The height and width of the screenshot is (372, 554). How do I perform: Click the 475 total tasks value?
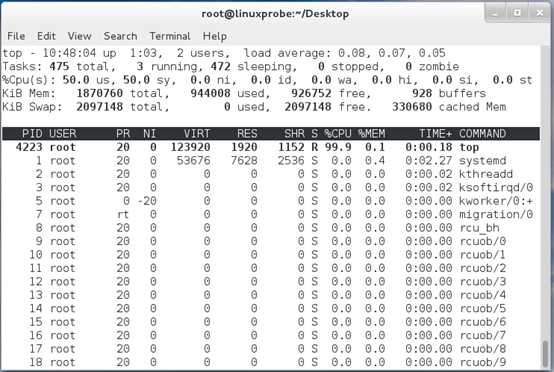coord(59,66)
